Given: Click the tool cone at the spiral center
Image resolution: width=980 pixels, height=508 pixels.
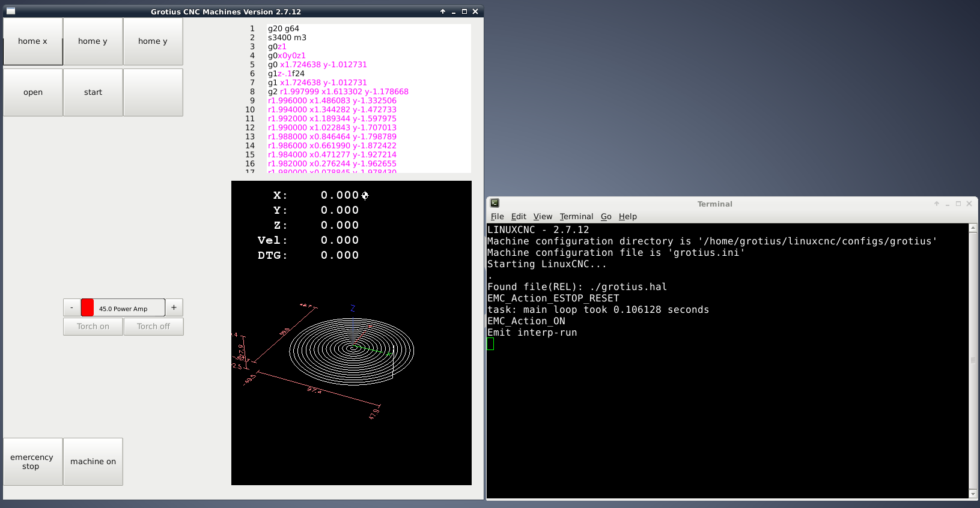Looking at the screenshot, I should pyautogui.click(x=353, y=335).
